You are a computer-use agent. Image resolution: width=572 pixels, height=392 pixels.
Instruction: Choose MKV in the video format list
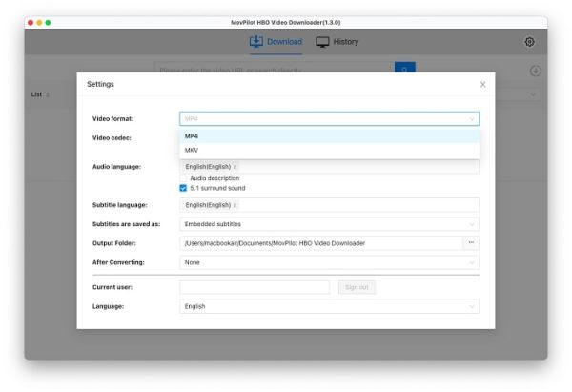point(330,151)
